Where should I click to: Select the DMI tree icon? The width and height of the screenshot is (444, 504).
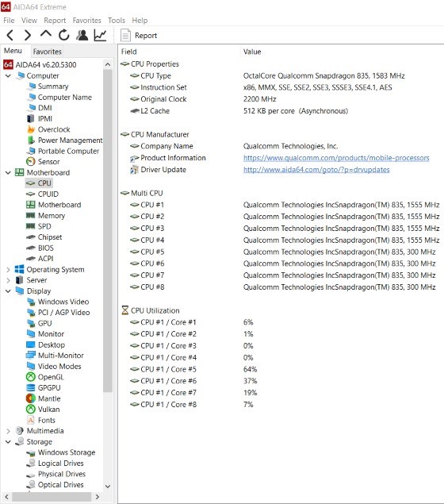[x=31, y=108]
